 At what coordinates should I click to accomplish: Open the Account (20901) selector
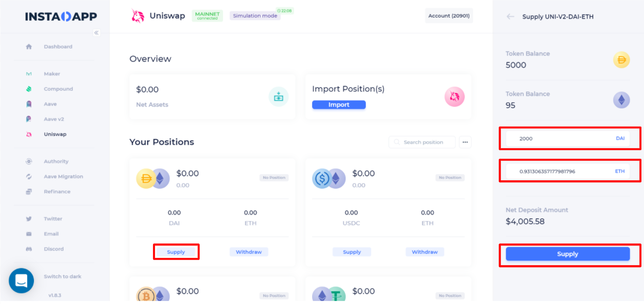pyautogui.click(x=449, y=16)
